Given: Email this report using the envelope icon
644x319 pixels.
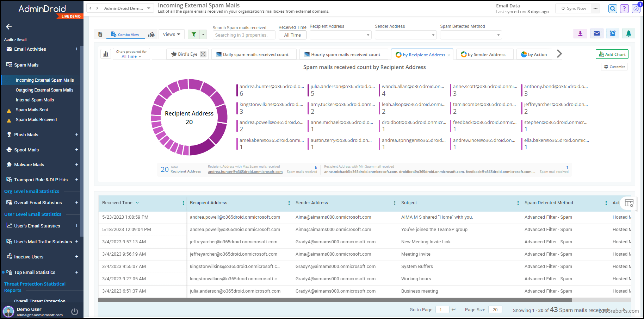Looking at the screenshot, I should tap(596, 33).
